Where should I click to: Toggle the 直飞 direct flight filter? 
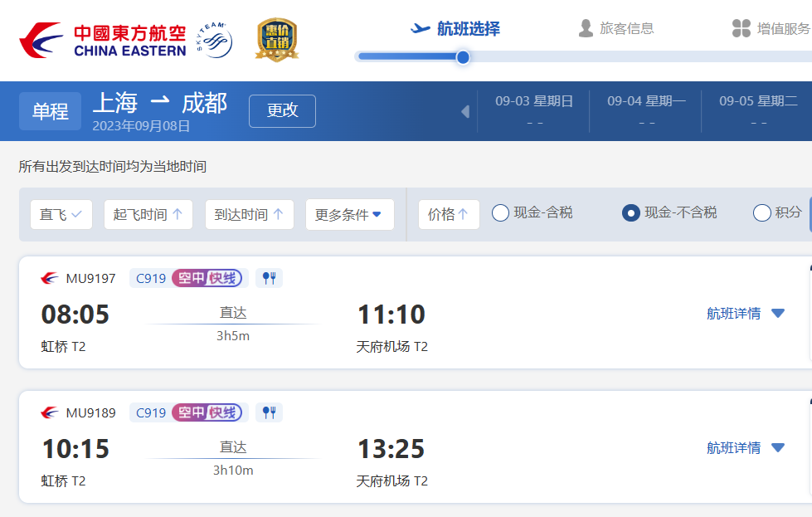click(x=61, y=214)
